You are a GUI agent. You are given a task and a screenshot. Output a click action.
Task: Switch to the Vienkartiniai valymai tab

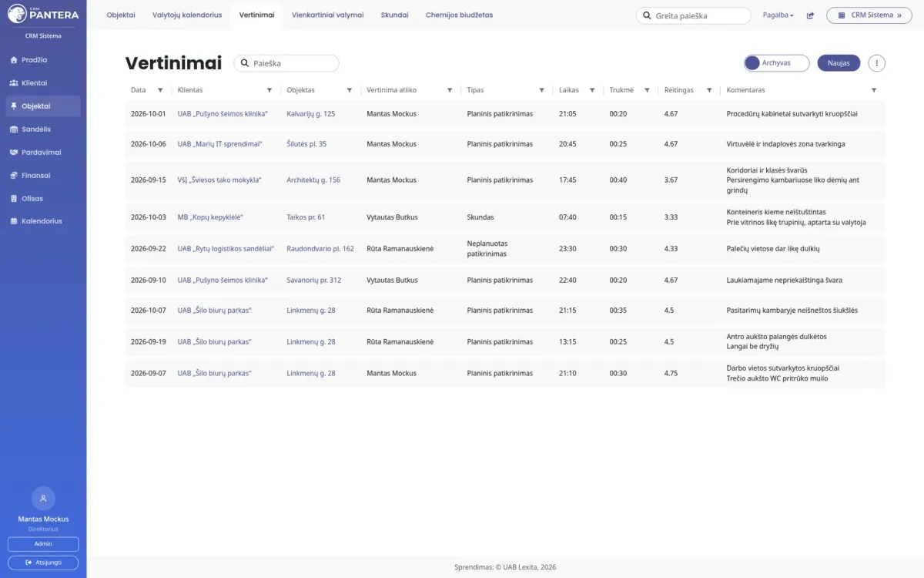point(327,15)
